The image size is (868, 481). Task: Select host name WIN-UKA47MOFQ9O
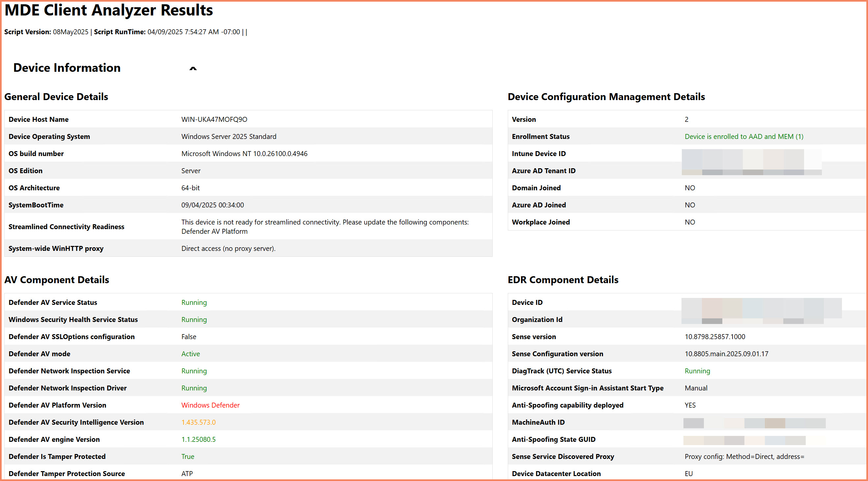pos(214,119)
